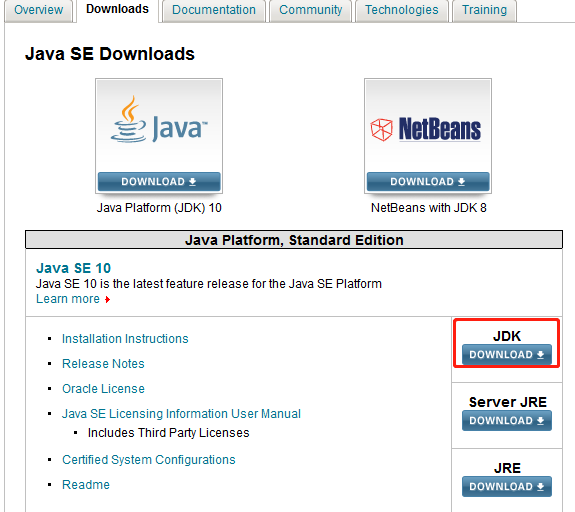575x512 pixels.
Task: Click the JRE label text
Action: (x=507, y=468)
